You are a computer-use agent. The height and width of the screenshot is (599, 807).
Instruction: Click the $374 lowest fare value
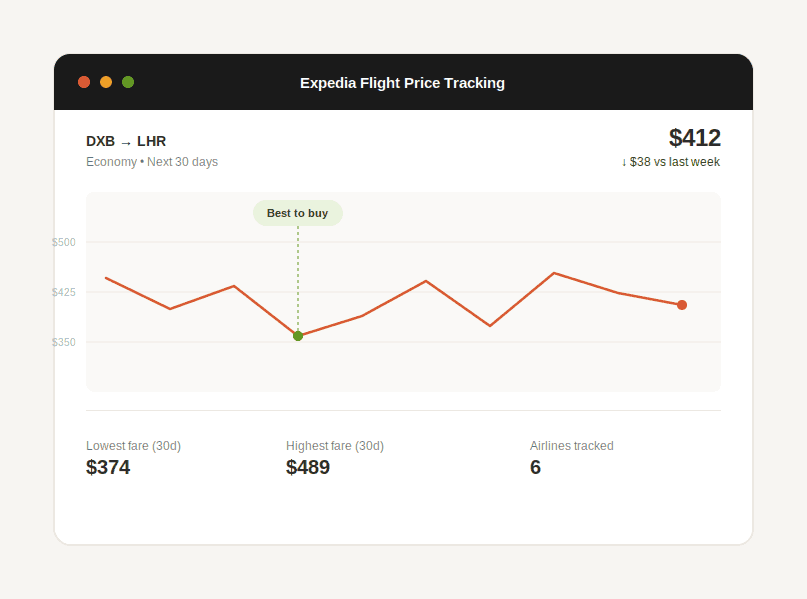[x=108, y=467]
